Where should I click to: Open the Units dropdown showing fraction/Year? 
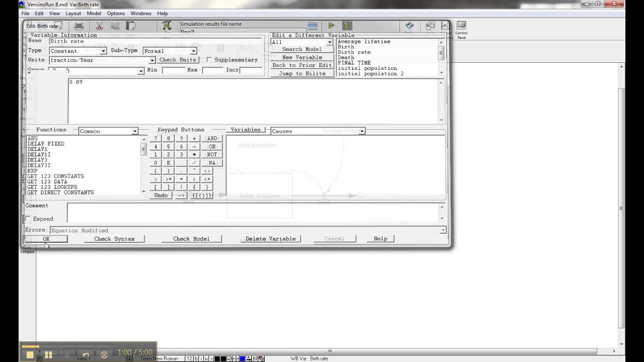pyautogui.click(x=152, y=60)
